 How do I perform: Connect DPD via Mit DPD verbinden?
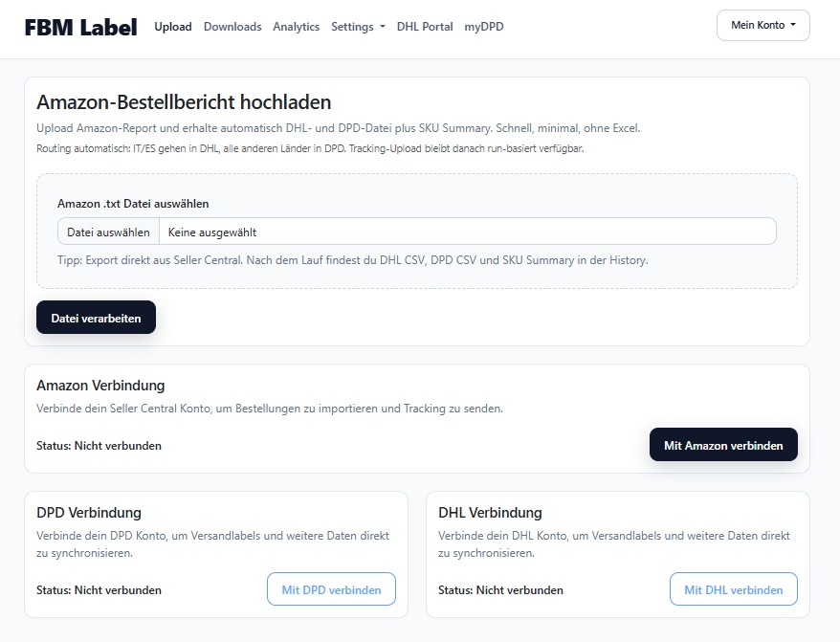pyautogui.click(x=331, y=589)
